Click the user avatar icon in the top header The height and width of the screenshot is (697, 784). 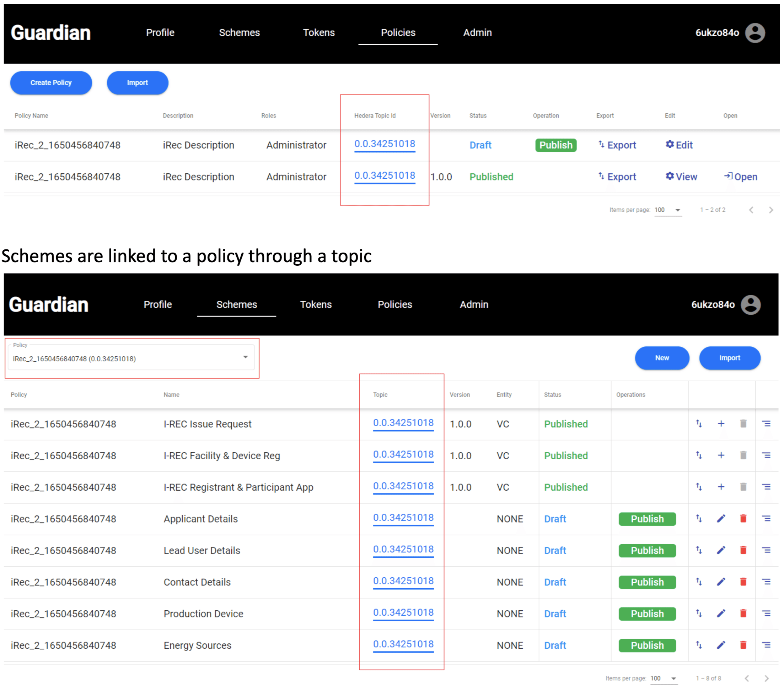755,33
